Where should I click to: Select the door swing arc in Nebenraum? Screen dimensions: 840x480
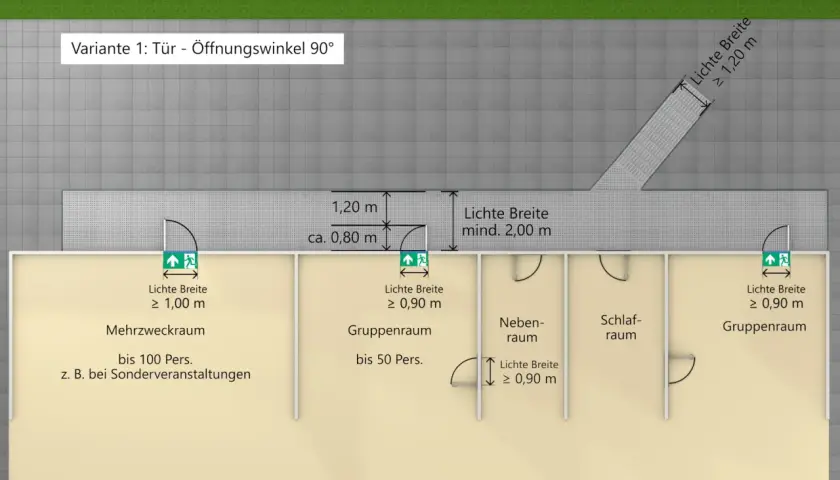coord(527,267)
